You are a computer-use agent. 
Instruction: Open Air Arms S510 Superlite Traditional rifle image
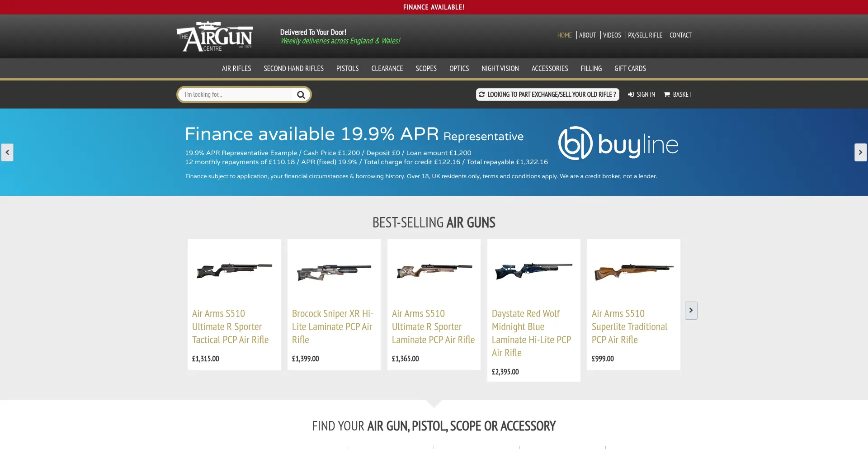tap(634, 273)
